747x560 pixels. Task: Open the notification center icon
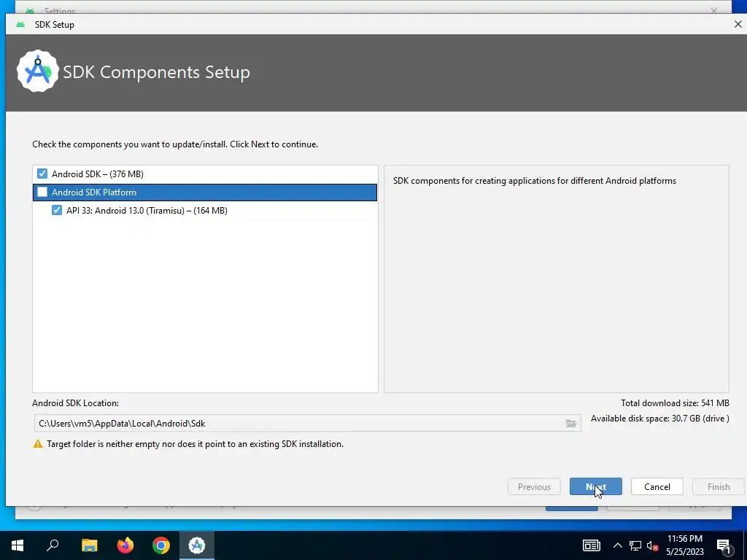[724, 545]
